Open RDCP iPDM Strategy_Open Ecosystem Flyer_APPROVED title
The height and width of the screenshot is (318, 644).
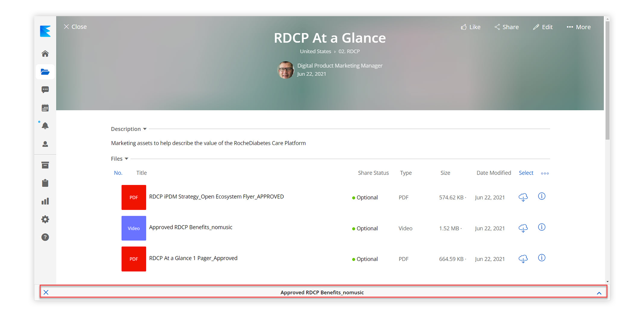[x=216, y=196]
